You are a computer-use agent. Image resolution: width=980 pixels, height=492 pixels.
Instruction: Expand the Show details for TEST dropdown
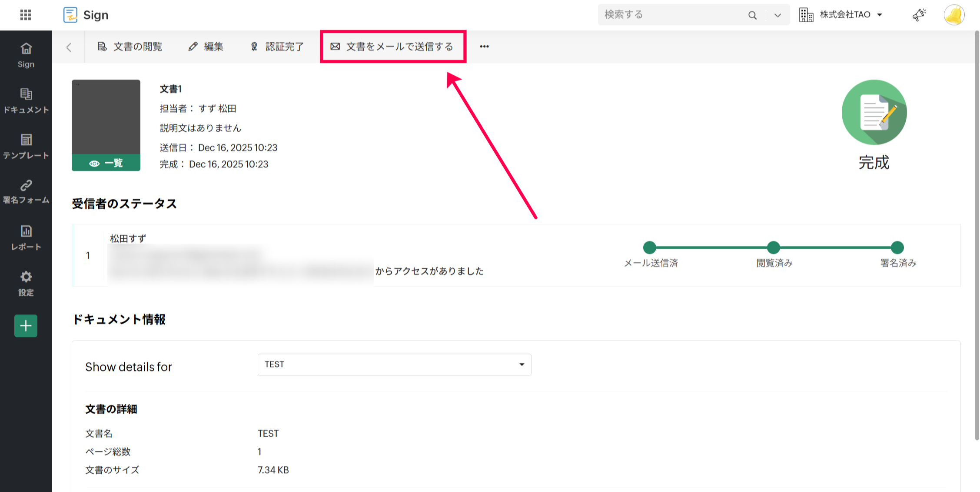394,365
